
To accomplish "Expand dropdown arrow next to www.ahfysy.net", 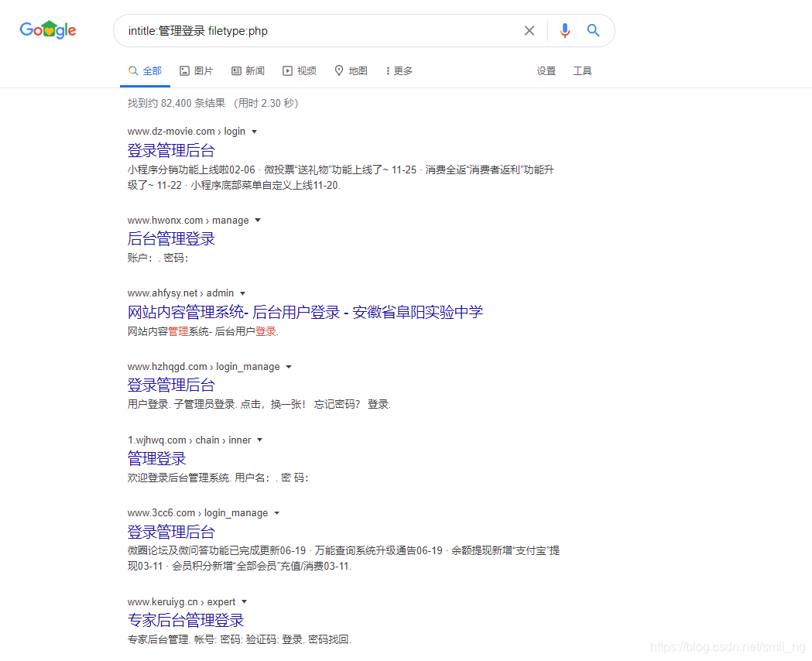I will click(242, 293).
